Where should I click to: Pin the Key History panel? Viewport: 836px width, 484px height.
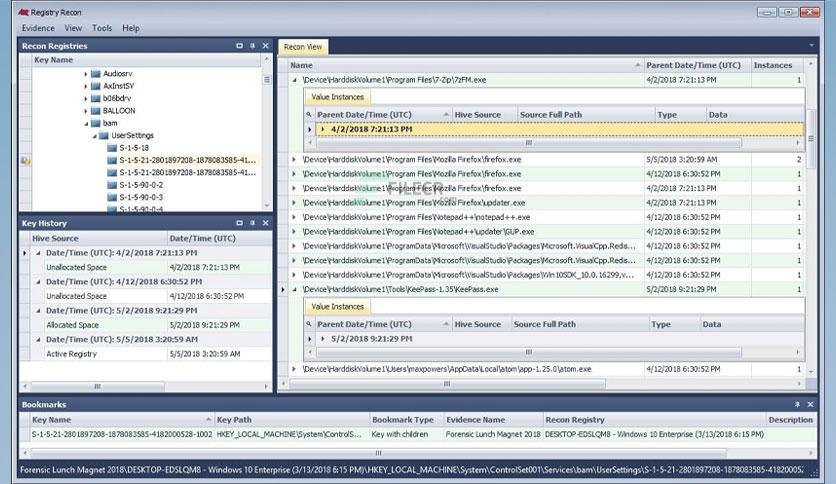point(253,223)
